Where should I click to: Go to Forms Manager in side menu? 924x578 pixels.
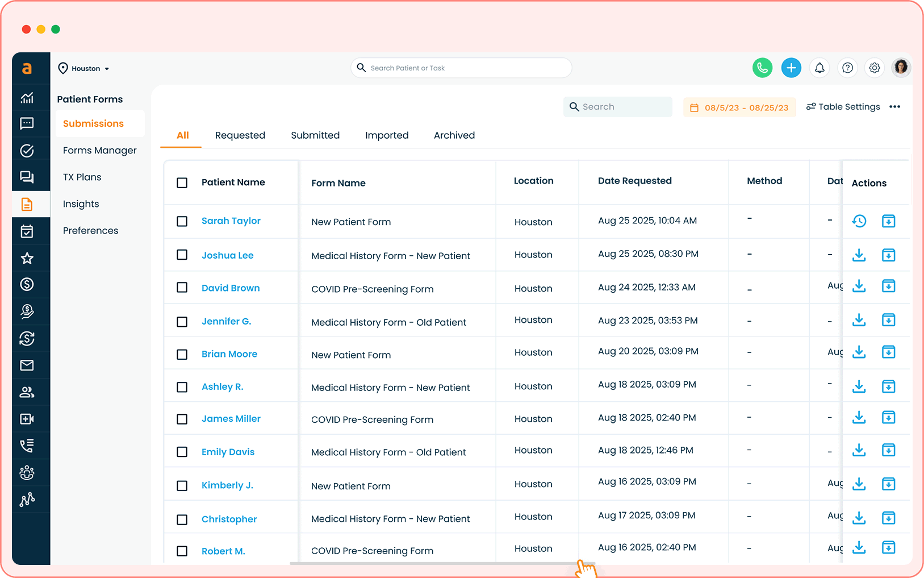click(x=99, y=151)
